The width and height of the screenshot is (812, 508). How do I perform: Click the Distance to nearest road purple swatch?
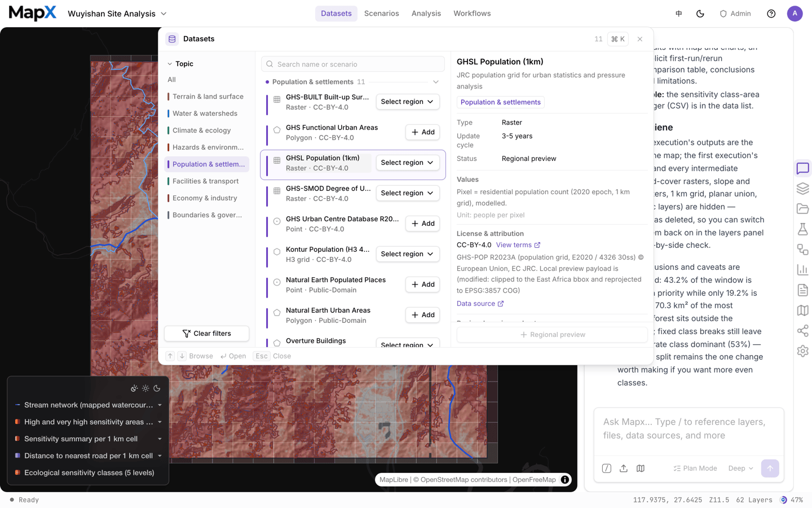click(17, 456)
